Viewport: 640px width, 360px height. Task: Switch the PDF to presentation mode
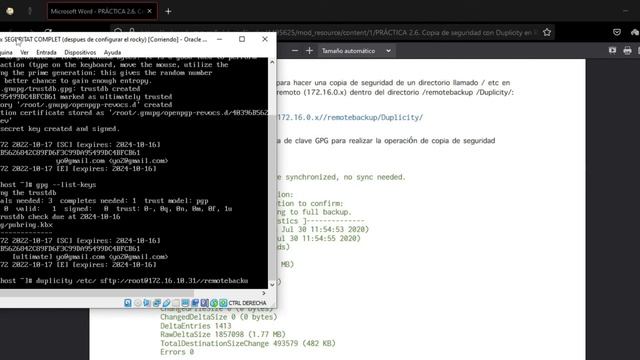[x=612, y=51]
